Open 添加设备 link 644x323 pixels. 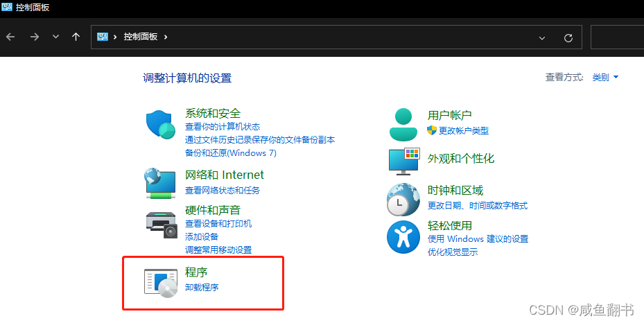(202, 237)
